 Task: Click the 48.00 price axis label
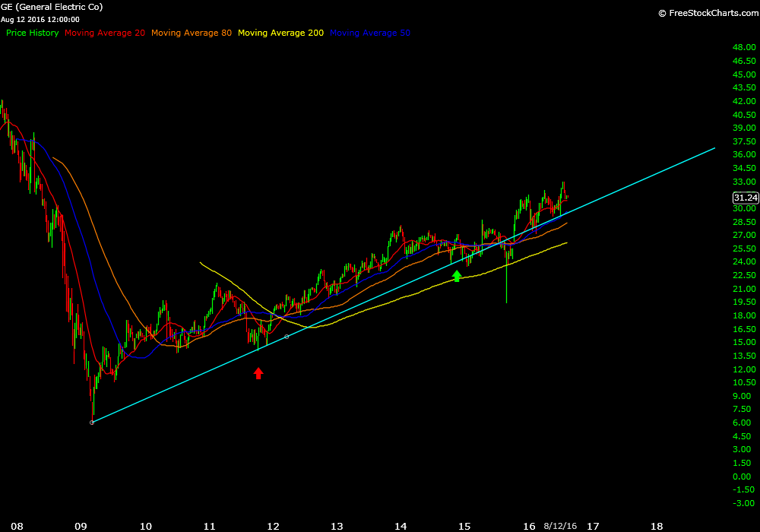click(743, 48)
